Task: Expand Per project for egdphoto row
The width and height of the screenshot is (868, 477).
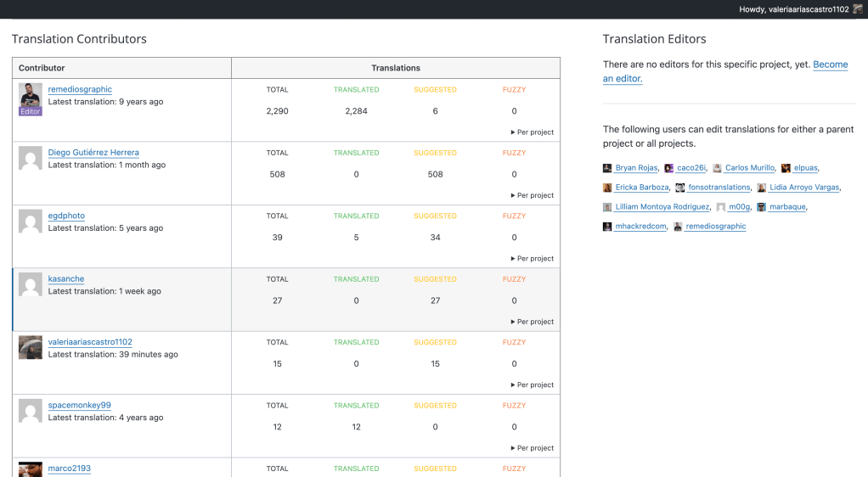Action: pos(532,259)
